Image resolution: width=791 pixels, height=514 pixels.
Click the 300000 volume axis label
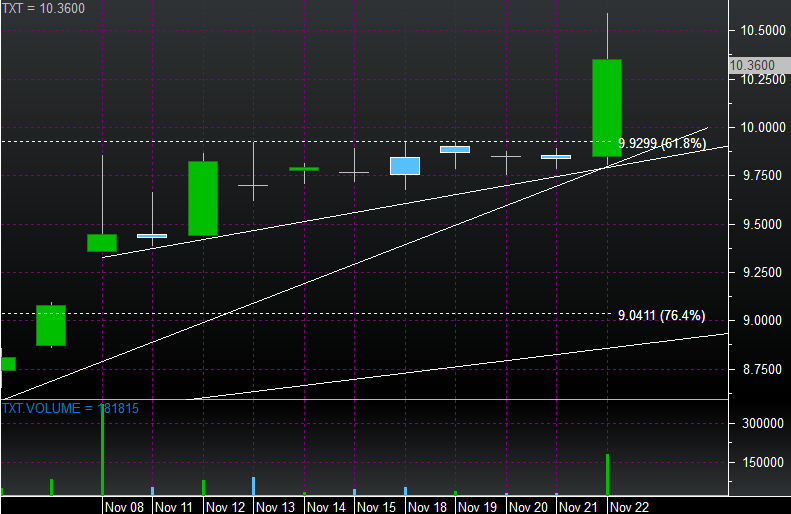758,424
